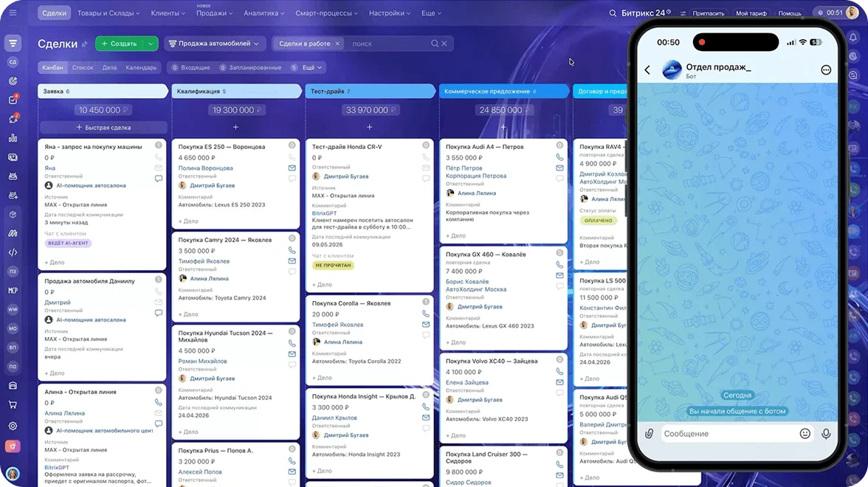Tap the back arrow in the phone chat header
The image size is (868, 487).
coord(647,69)
